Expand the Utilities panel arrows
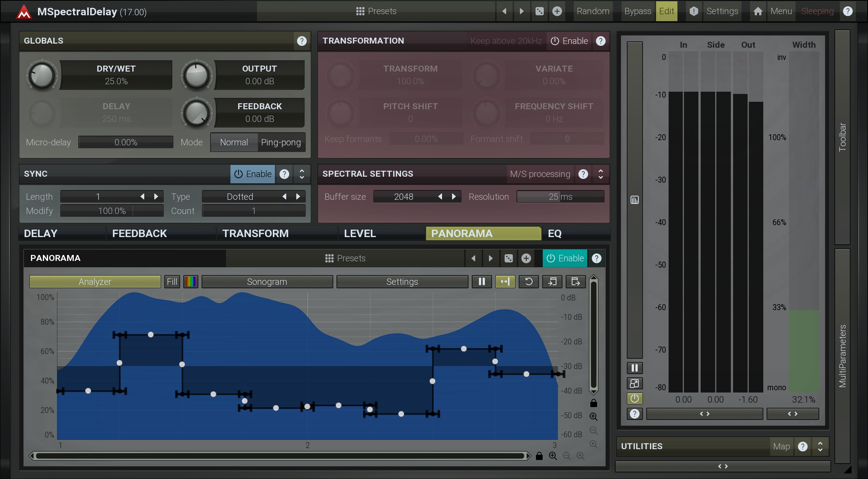Screen dimensions: 868x479 (x=820, y=447)
